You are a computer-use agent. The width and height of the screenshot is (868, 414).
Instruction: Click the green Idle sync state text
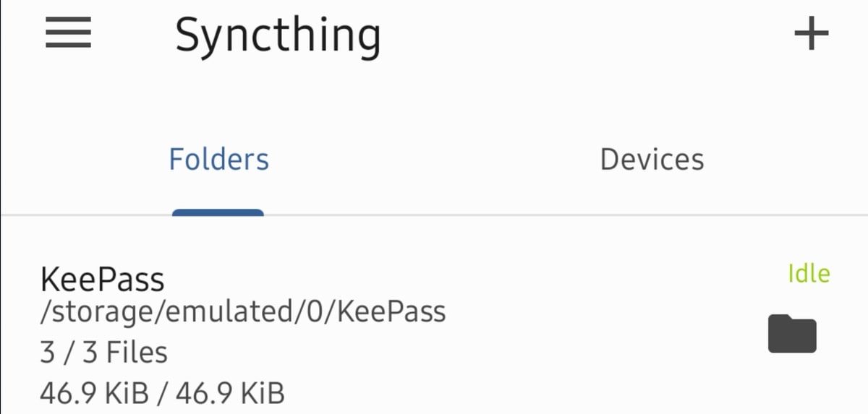pos(809,274)
